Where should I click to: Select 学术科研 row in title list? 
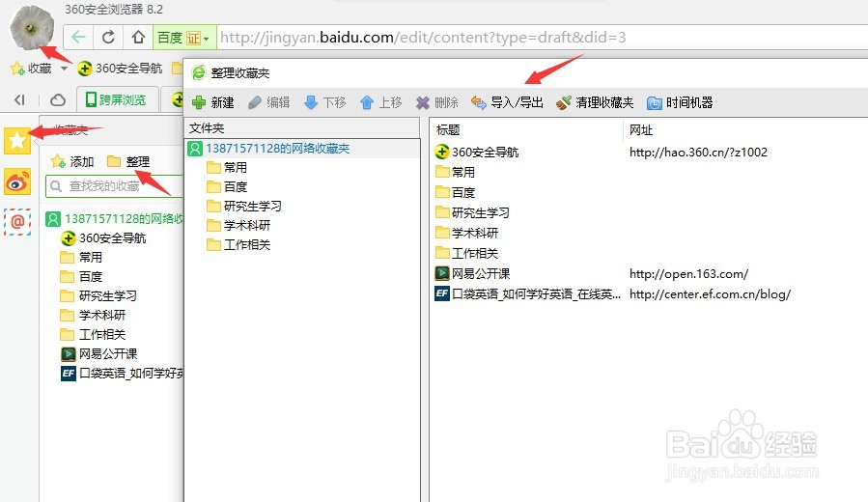pyautogui.click(x=466, y=233)
